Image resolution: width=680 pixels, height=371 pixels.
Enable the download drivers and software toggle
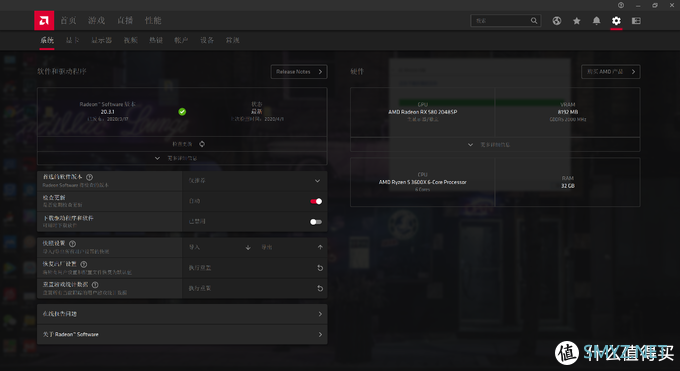point(316,222)
